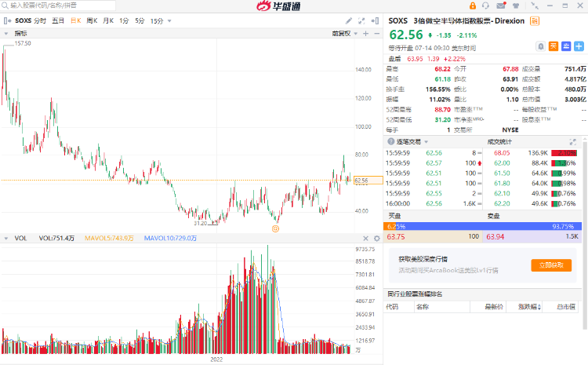
Task: Expand chart to fullscreen icon
Action: pyautogui.click(x=361, y=21)
